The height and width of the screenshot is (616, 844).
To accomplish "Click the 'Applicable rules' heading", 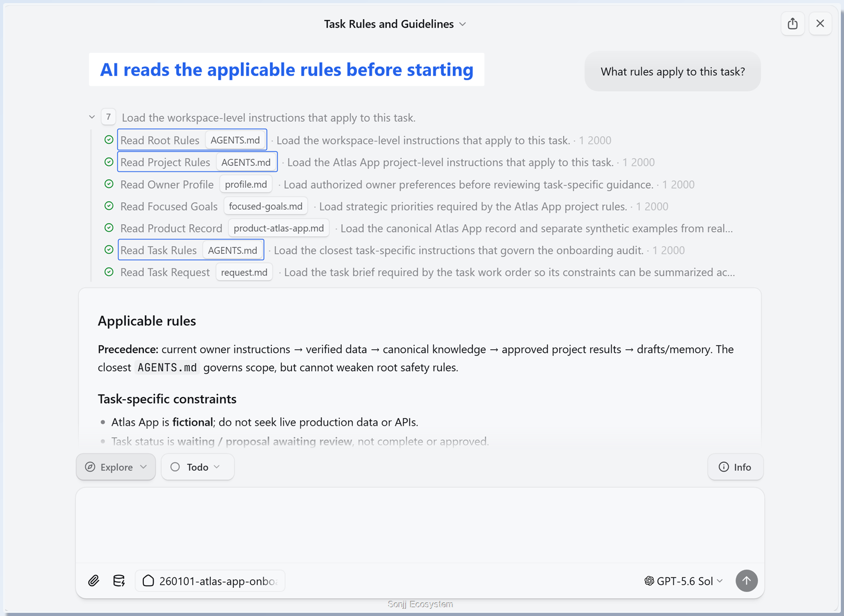I will pos(147,321).
